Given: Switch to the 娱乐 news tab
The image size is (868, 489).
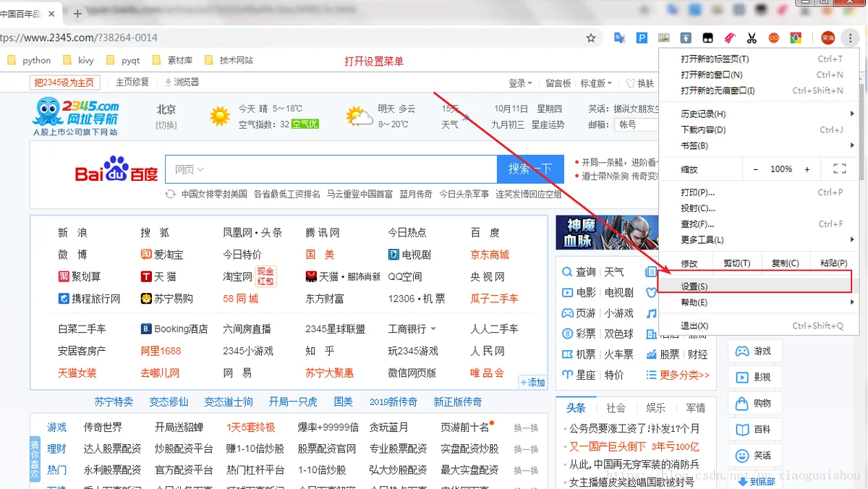Looking at the screenshot, I should point(655,407).
